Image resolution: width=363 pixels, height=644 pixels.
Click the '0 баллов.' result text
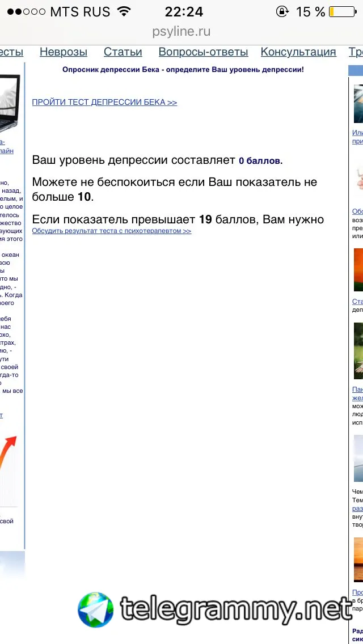[x=261, y=161]
